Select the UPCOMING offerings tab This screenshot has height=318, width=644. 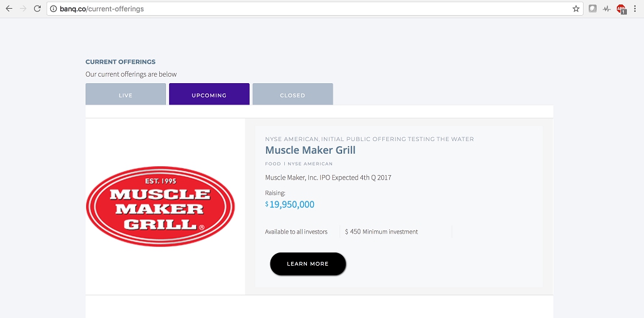[209, 94]
